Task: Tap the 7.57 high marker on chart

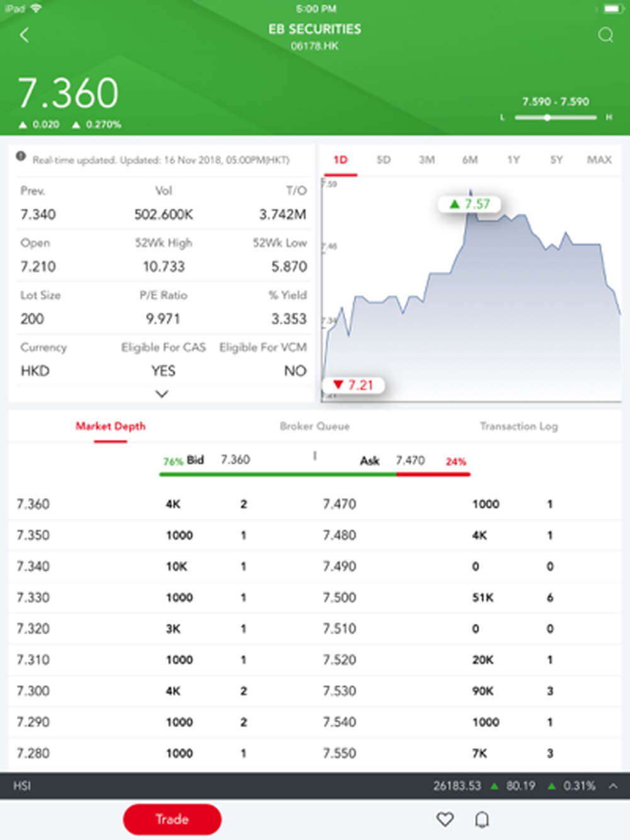Action: pos(469,204)
